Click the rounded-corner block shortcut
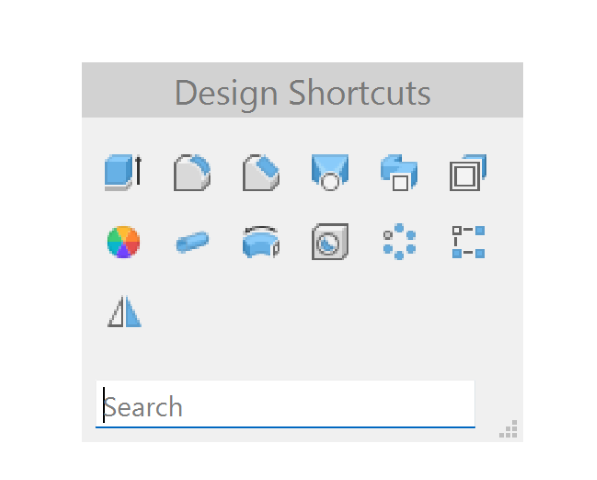This screenshot has height=480, width=597. [x=192, y=172]
